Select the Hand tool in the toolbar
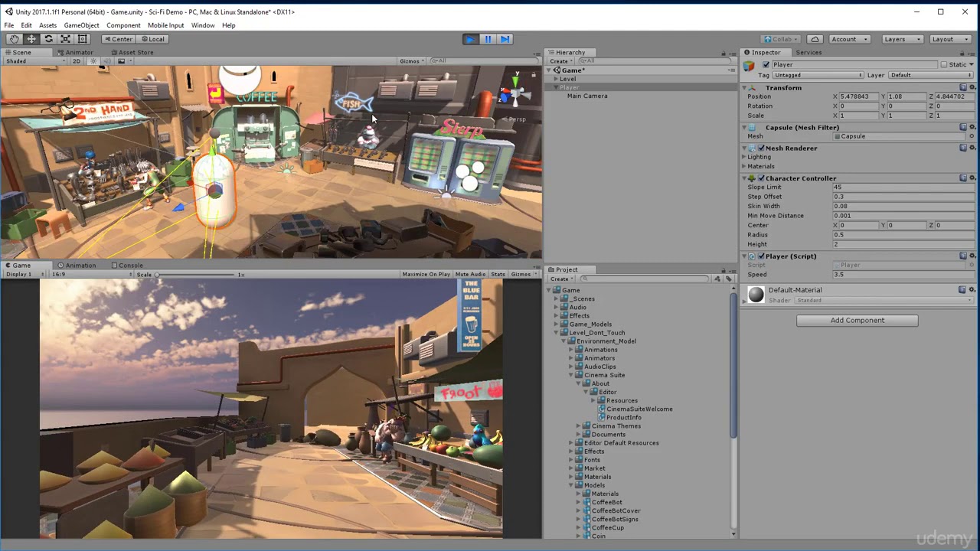Viewport: 980px width, 551px height. tap(14, 39)
